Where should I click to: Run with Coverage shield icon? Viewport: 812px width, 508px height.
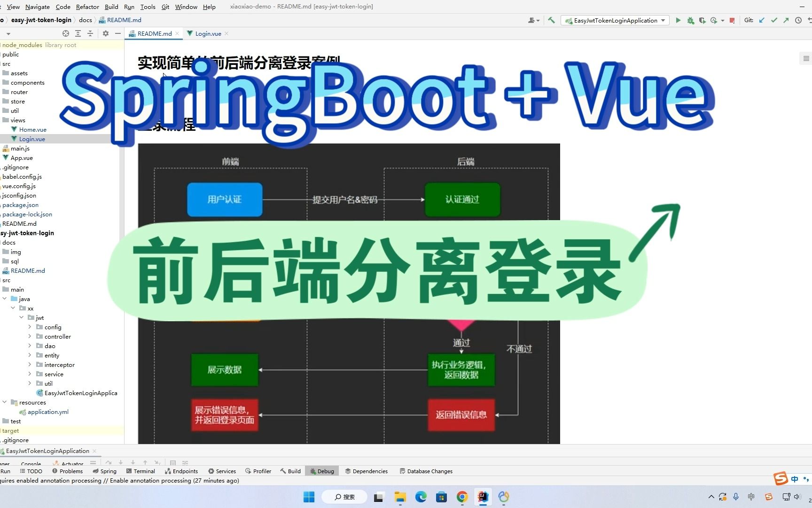702,20
